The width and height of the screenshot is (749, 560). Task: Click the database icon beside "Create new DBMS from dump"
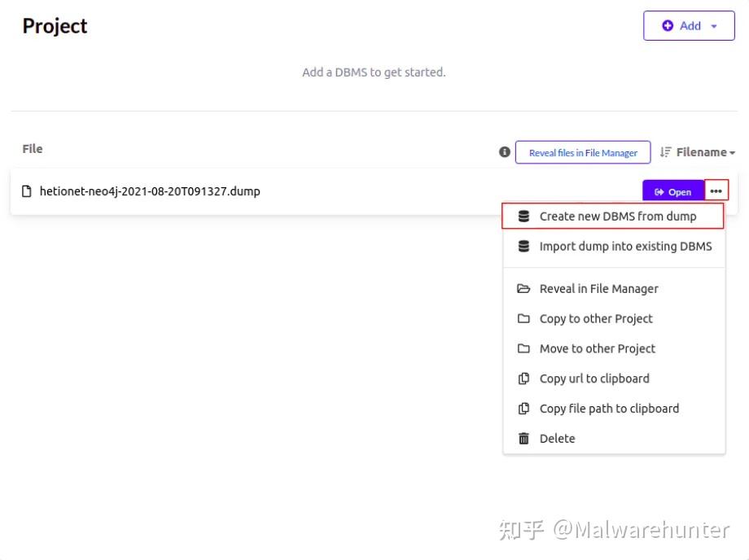[523, 216]
